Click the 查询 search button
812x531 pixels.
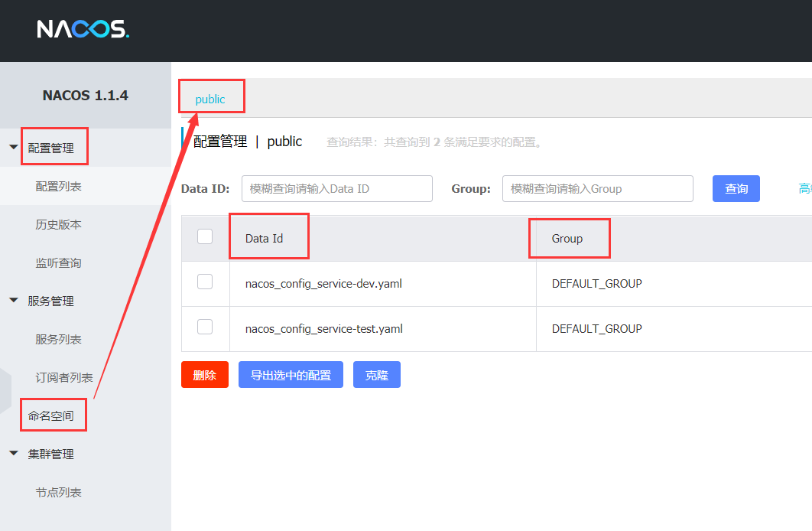(736, 188)
